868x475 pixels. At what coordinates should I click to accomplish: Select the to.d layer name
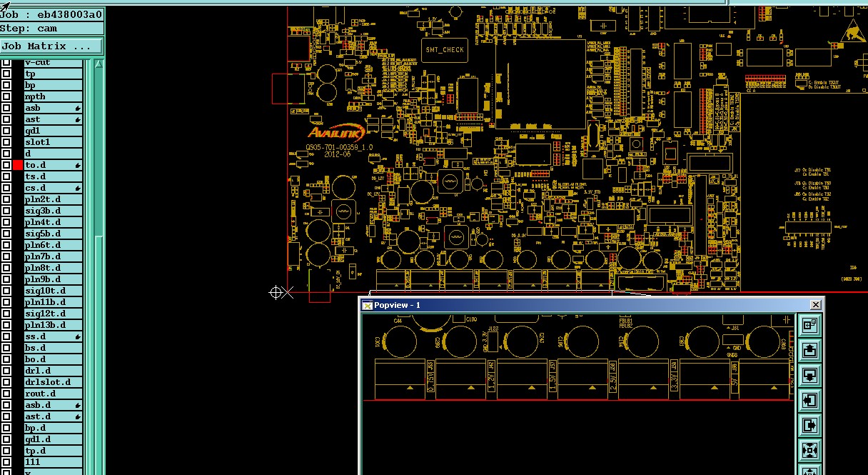[54, 165]
